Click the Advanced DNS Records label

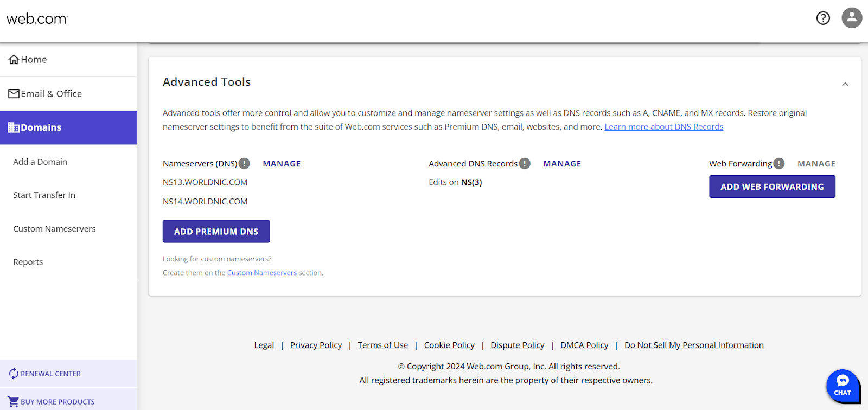473,164
